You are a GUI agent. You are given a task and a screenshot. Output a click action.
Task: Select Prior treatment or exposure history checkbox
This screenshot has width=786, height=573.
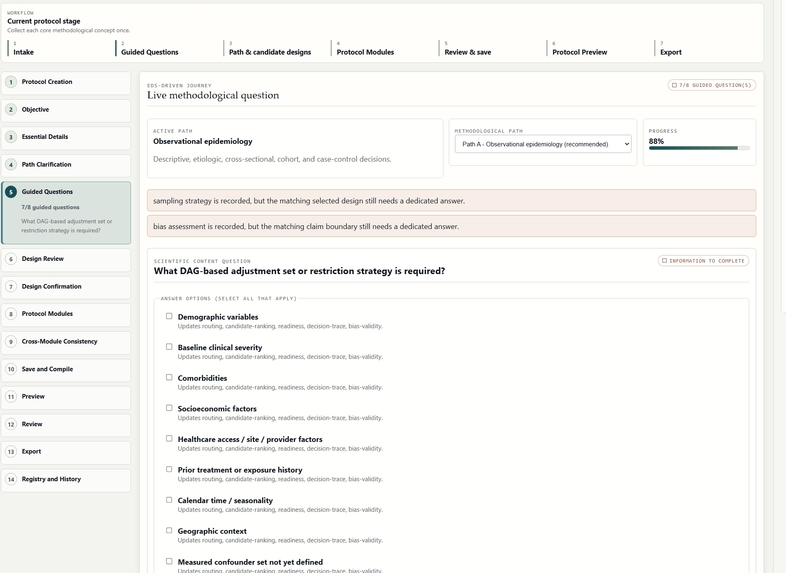[x=169, y=469]
